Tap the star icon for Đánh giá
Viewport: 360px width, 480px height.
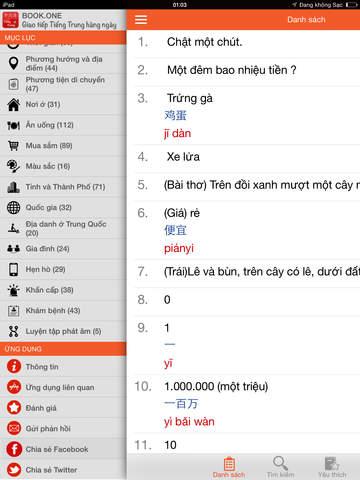click(14, 408)
